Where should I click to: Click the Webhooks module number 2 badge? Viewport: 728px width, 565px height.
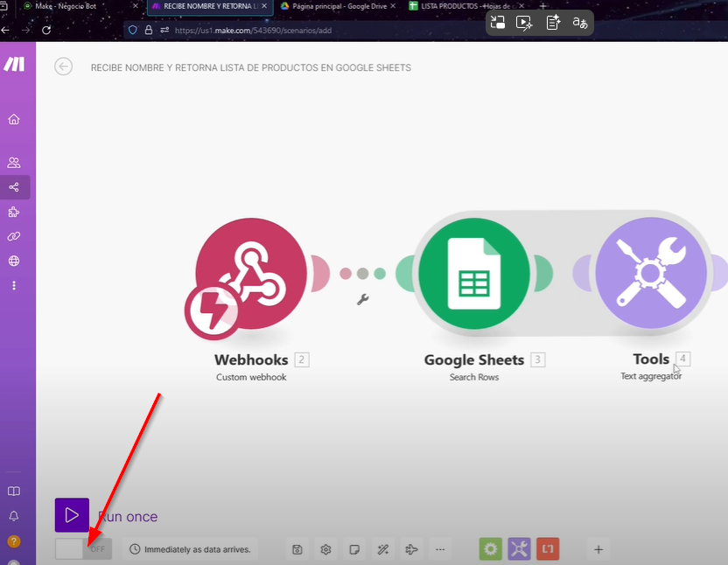pos(302,359)
